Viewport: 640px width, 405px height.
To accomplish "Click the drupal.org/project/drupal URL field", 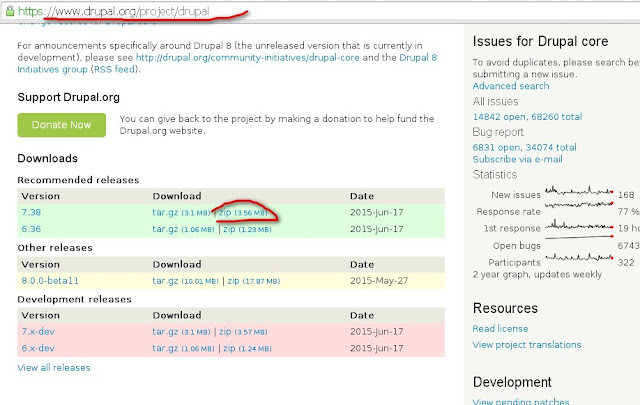I will [x=320, y=11].
